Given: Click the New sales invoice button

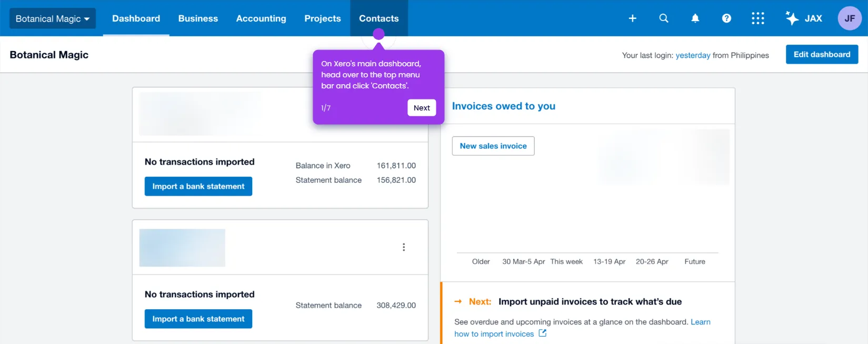Looking at the screenshot, I should click(493, 146).
